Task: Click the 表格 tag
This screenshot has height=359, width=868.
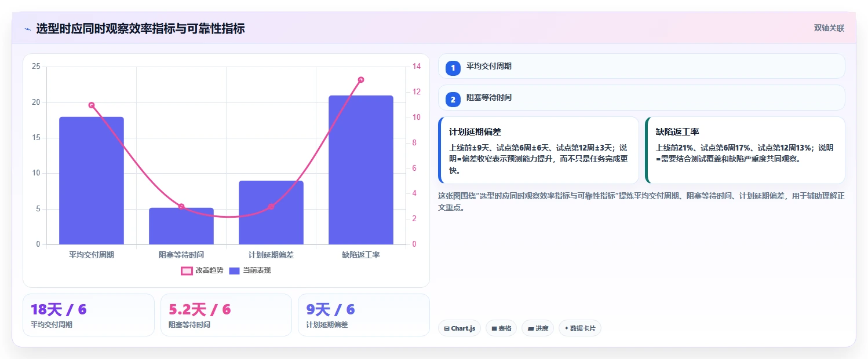Action: 501,328
